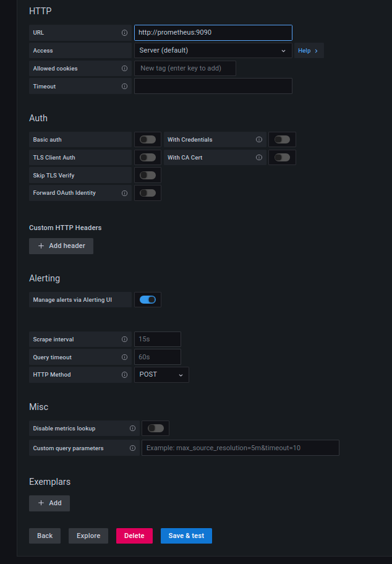Click the Timeout help icon

126,86
